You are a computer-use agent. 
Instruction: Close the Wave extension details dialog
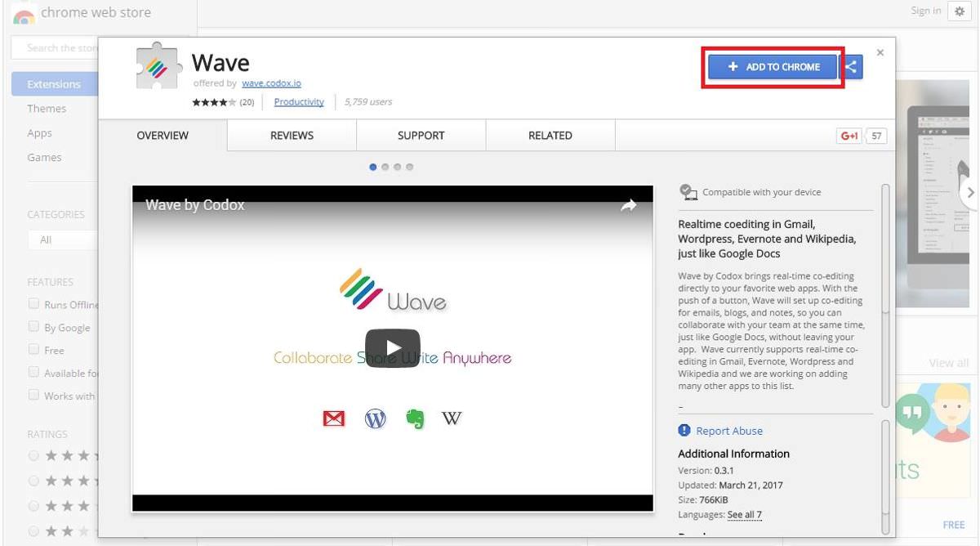(x=880, y=52)
